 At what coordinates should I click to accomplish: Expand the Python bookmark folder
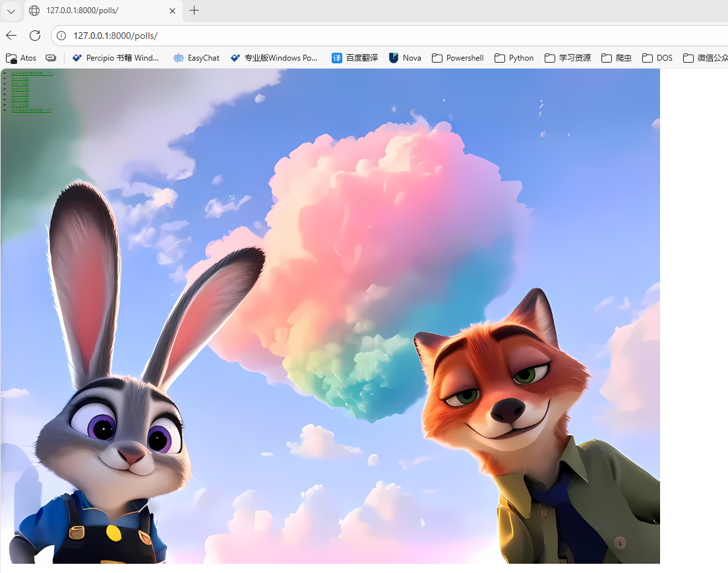click(514, 58)
